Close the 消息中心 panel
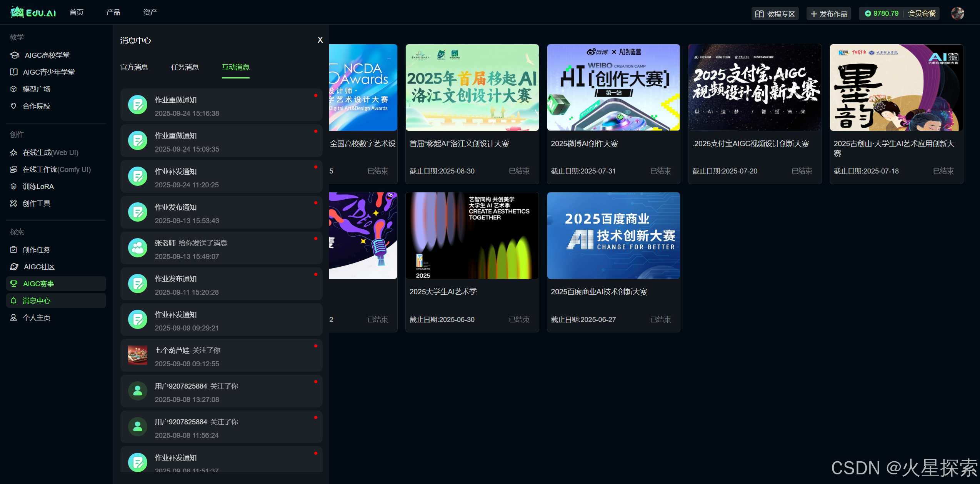The height and width of the screenshot is (484, 980). pyautogui.click(x=320, y=40)
